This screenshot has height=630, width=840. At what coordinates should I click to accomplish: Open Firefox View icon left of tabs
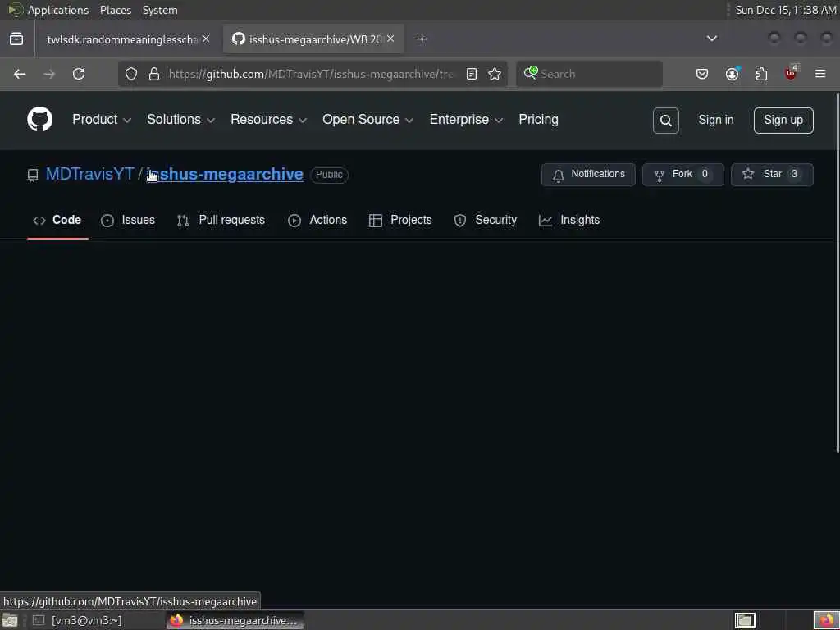16,39
